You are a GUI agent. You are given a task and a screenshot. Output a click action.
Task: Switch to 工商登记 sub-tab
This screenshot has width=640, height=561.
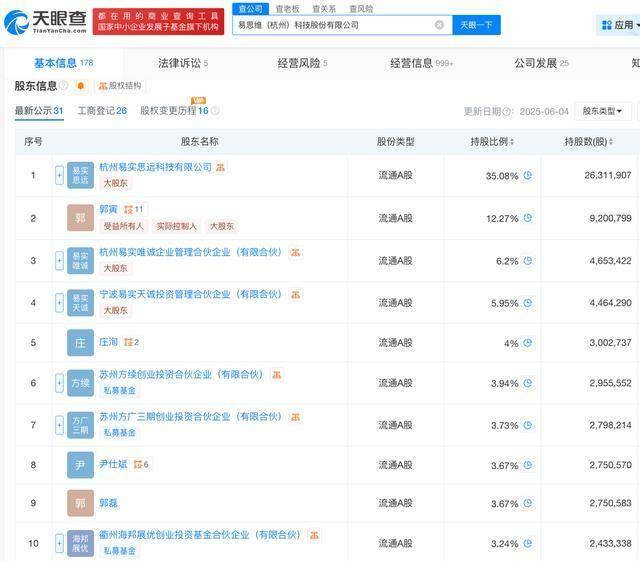click(x=102, y=111)
